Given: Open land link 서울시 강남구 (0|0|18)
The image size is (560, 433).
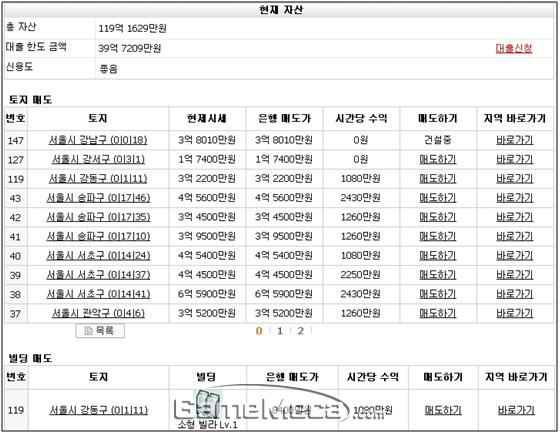Looking at the screenshot, I should (98, 140).
